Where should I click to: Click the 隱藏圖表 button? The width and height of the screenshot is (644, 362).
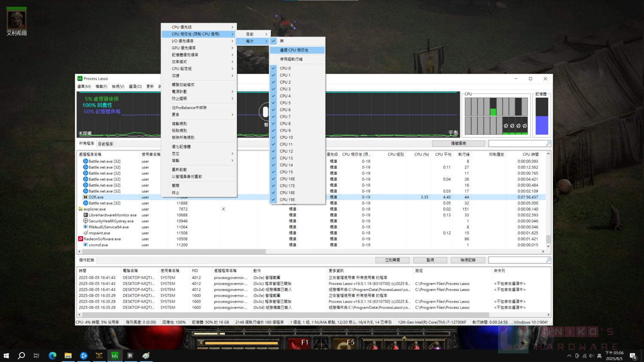[458, 144]
